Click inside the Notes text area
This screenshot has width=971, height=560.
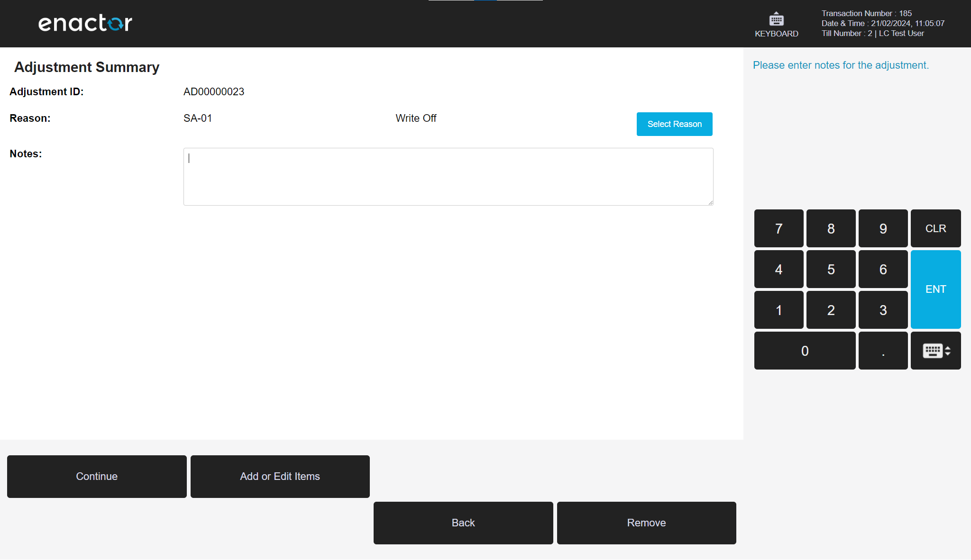(448, 177)
